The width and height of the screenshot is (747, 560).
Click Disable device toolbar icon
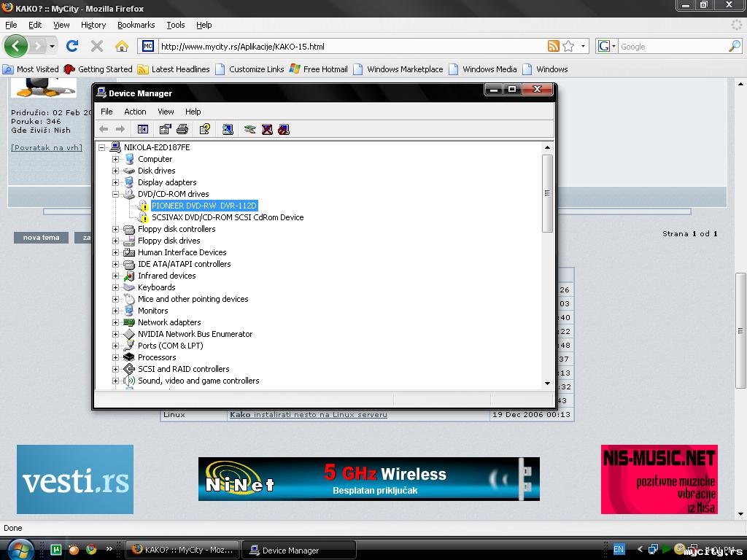point(284,129)
